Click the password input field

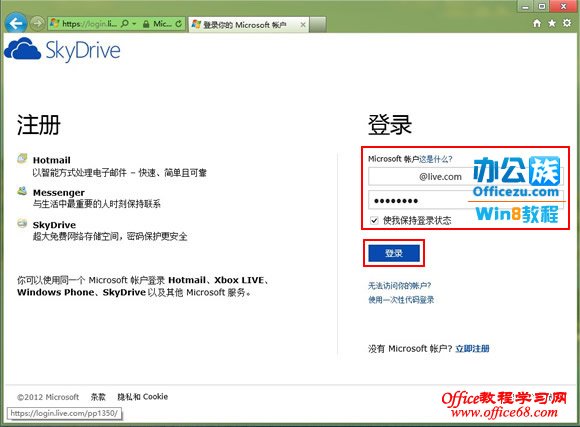coord(466,200)
